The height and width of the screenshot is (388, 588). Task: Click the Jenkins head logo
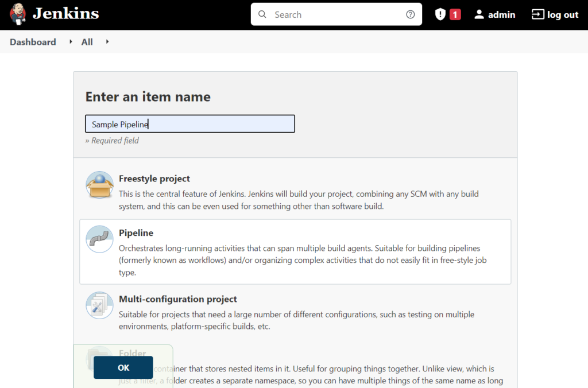point(17,14)
